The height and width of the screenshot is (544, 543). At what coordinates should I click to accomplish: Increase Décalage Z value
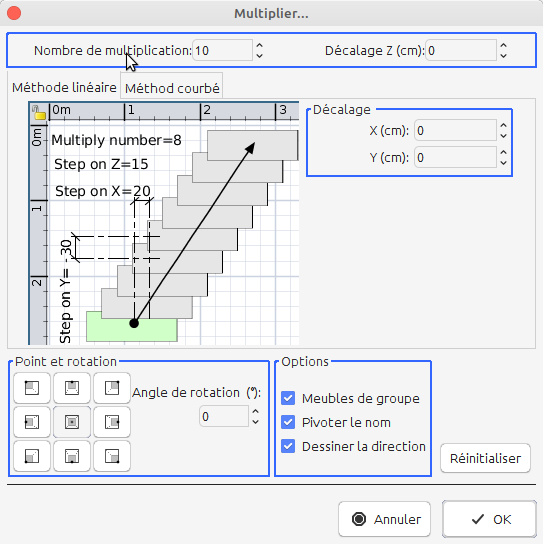tap(503, 45)
